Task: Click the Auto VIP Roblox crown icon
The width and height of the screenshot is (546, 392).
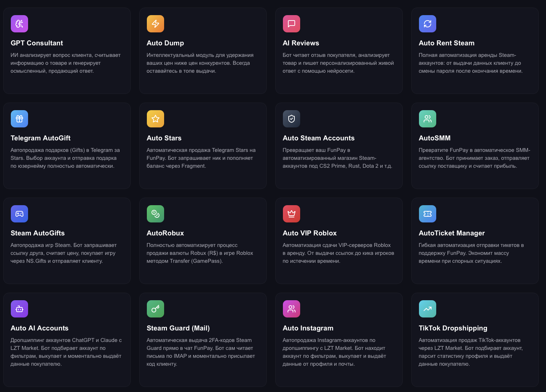Action: pos(292,214)
